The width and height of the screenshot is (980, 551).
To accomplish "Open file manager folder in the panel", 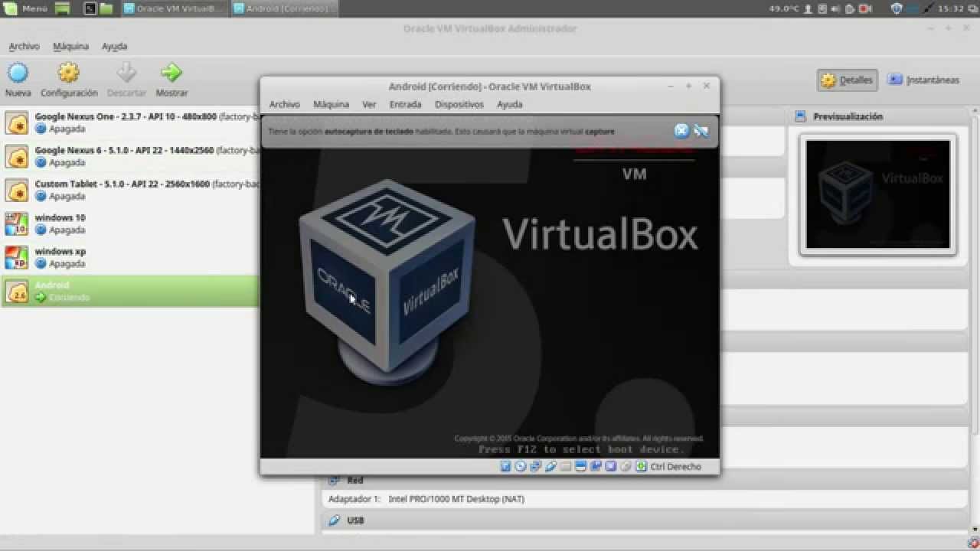I will [106, 8].
